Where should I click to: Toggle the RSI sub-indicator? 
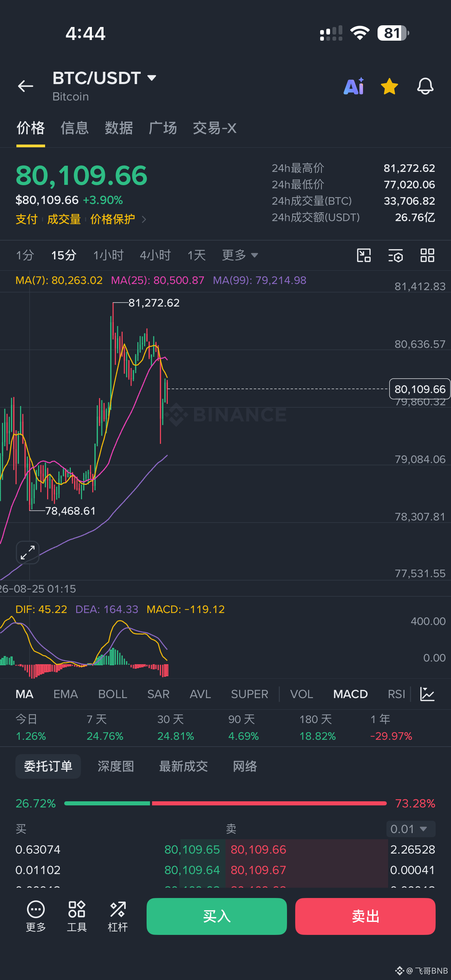tap(396, 694)
